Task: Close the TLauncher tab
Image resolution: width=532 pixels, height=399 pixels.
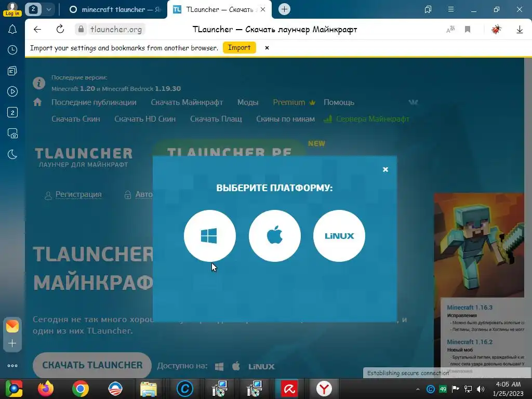Action: [x=263, y=9]
